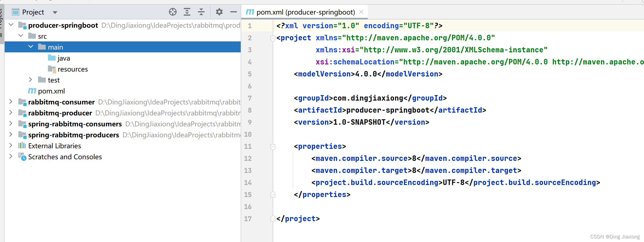Click the closing </project> tag
The width and height of the screenshot is (644, 242).
pos(298,219)
